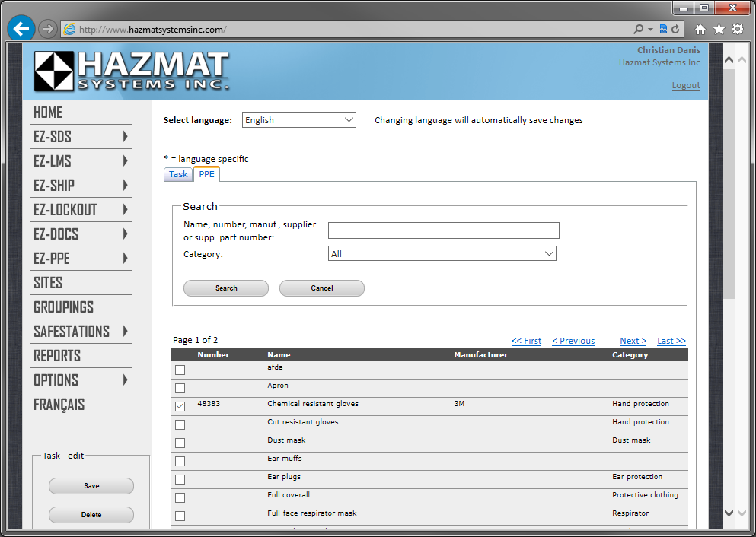Open the browser settings gear icon
The height and width of the screenshot is (537, 756).
point(737,30)
